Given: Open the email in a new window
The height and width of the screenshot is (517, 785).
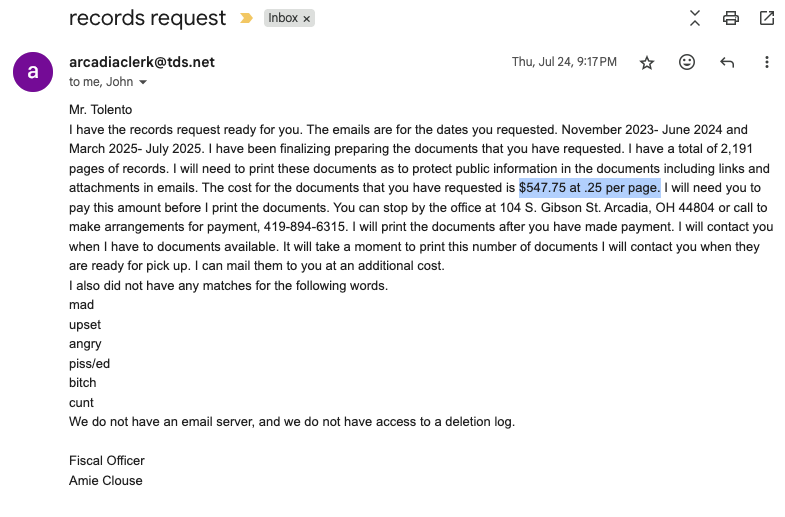Looking at the screenshot, I should 767,18.
